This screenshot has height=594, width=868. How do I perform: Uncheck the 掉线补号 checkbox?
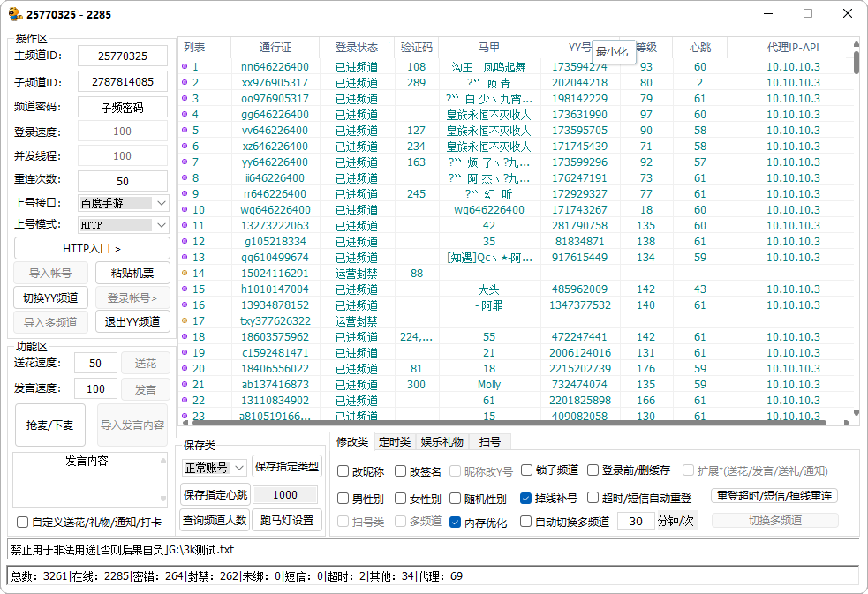tap(526, 498)
